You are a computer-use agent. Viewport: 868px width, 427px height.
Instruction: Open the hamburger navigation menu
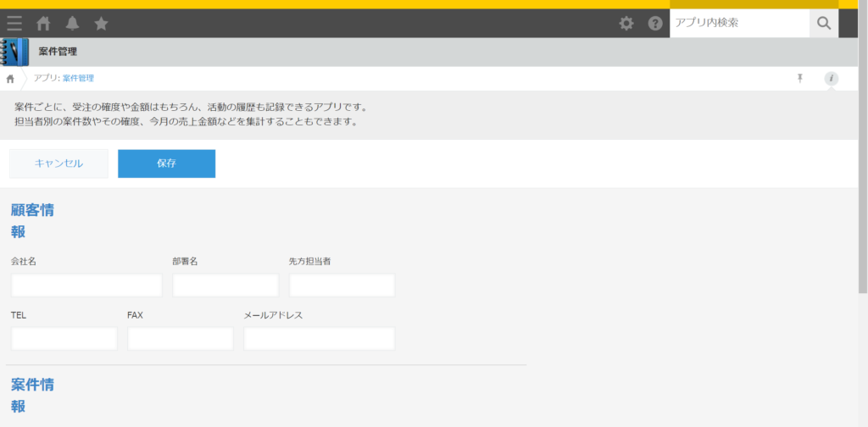point(14,23)
